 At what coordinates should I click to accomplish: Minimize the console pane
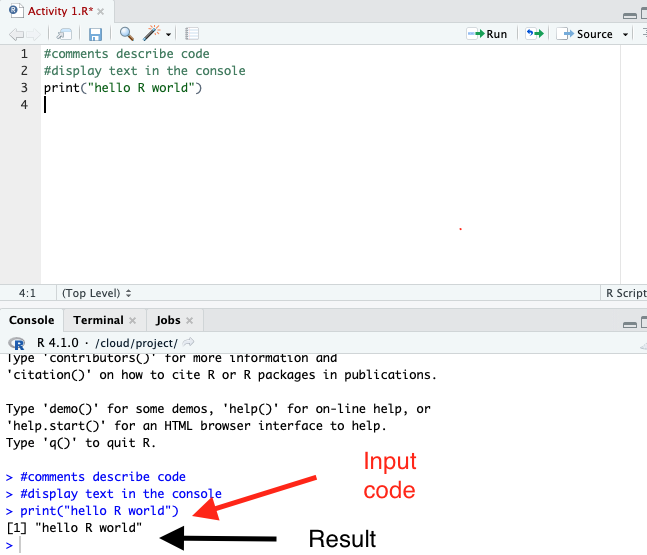[x=628, y=324]
